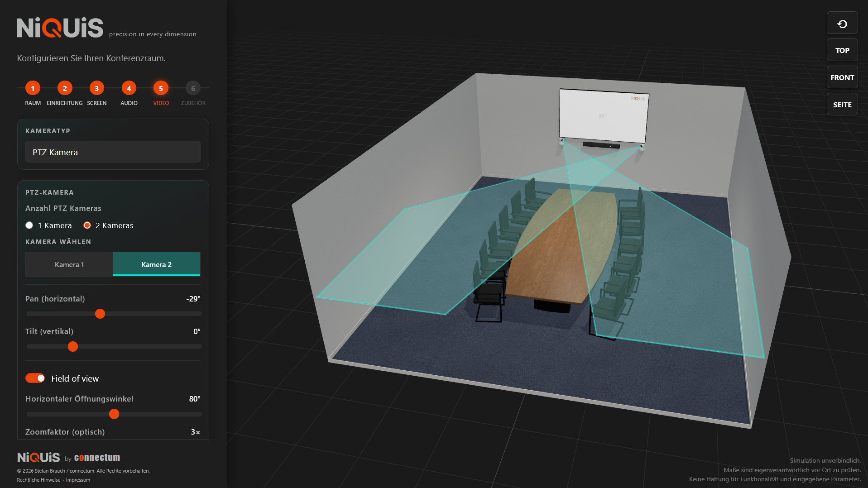The width and height of the screenshot is (868, 488).
Task: Click the Tilt (vertikal) slider handle
Action: tap(73, 346)
